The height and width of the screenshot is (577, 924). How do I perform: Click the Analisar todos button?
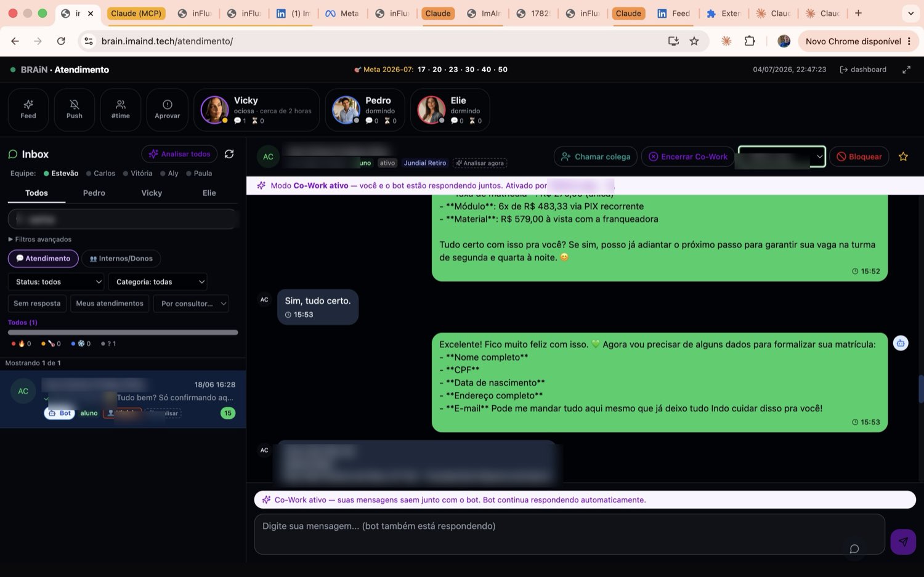(x=180, y=154)
